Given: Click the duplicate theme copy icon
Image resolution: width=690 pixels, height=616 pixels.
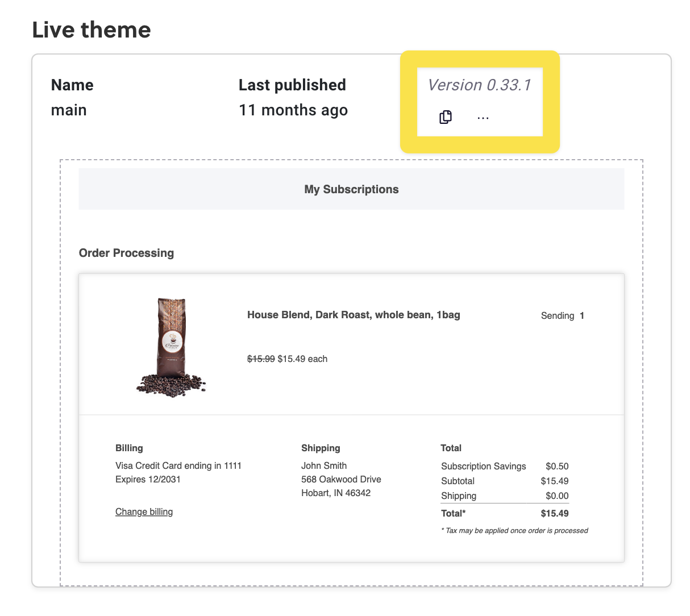Looking at the screenshot, I should 446,117.
